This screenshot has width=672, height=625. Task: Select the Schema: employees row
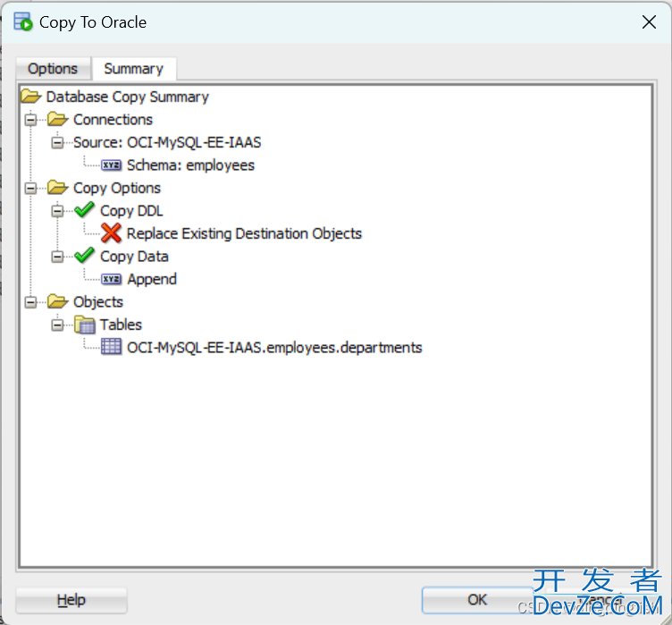(x=190, y=165)
